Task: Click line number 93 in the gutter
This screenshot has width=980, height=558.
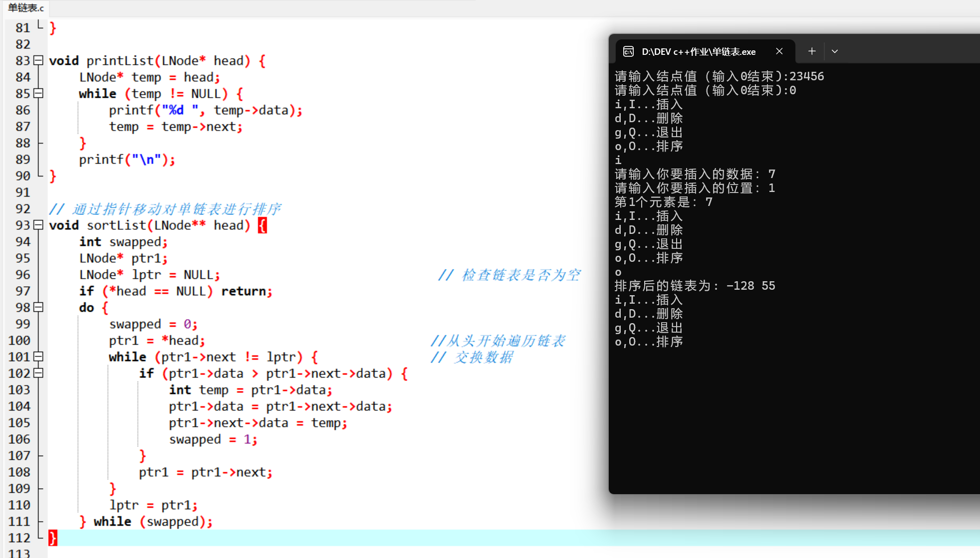Action: tap(22, 225)
